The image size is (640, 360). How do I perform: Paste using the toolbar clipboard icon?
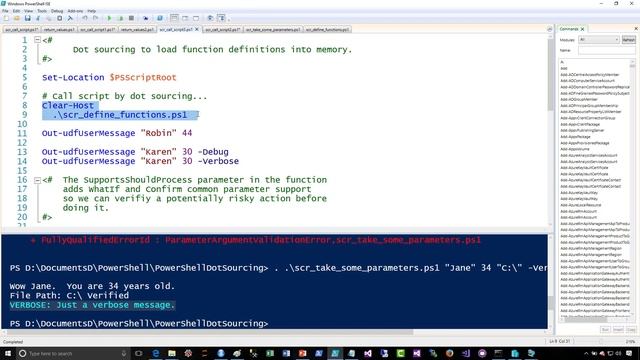pyautogui.click(x=60, y=18)
